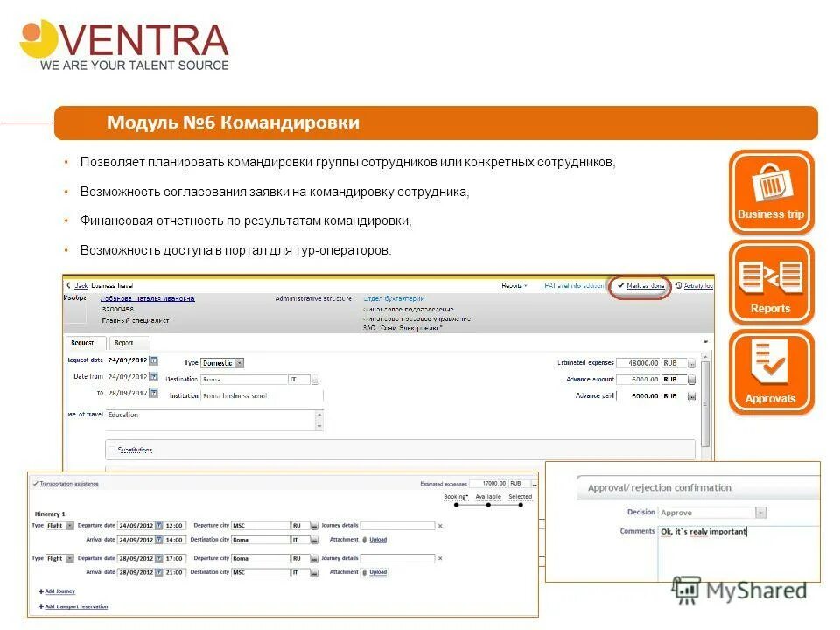Viewport: 840px width, 630px height.
Task: Click the Back arrow link at top left
Action: [x=77, y=285]
